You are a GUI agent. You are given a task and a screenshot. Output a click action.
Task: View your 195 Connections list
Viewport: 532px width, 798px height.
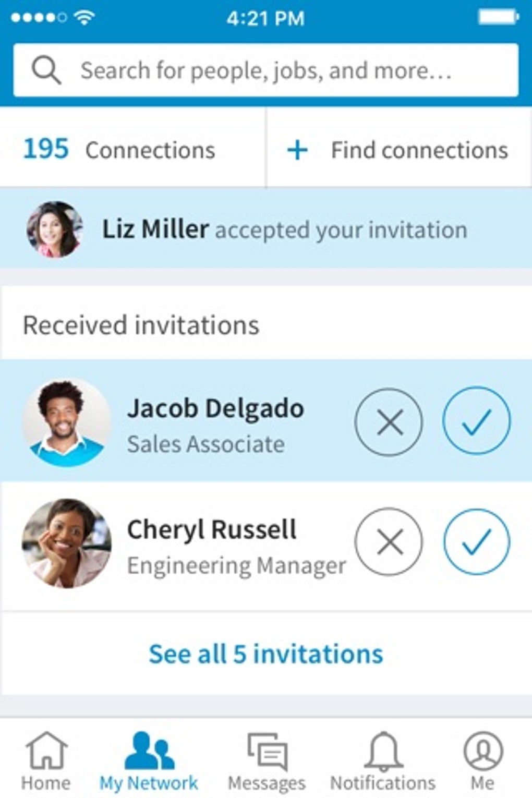click(119, 150)
